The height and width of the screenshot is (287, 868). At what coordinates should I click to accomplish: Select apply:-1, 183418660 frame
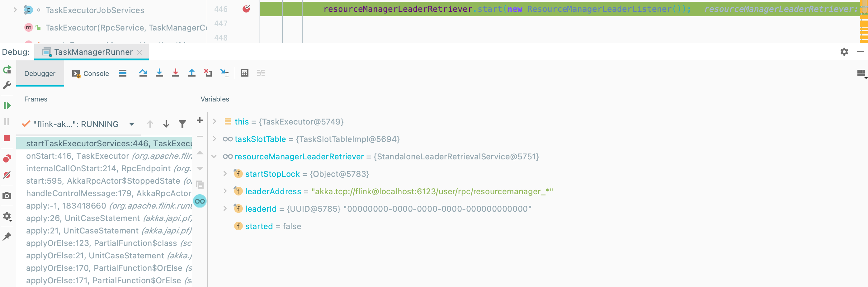[104, 206]
